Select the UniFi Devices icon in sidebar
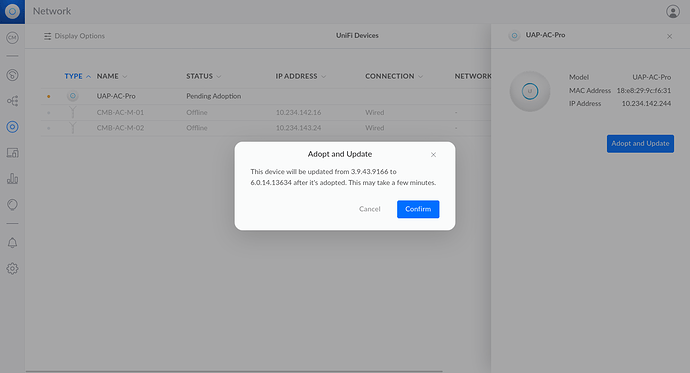This screenshot has height=373, width=690. (x=12, y=127)
